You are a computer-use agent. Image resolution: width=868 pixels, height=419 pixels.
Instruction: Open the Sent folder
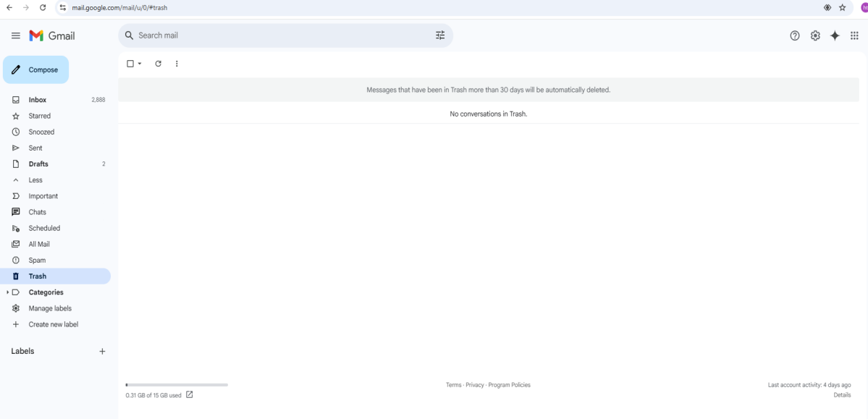[x=55, y=148]
